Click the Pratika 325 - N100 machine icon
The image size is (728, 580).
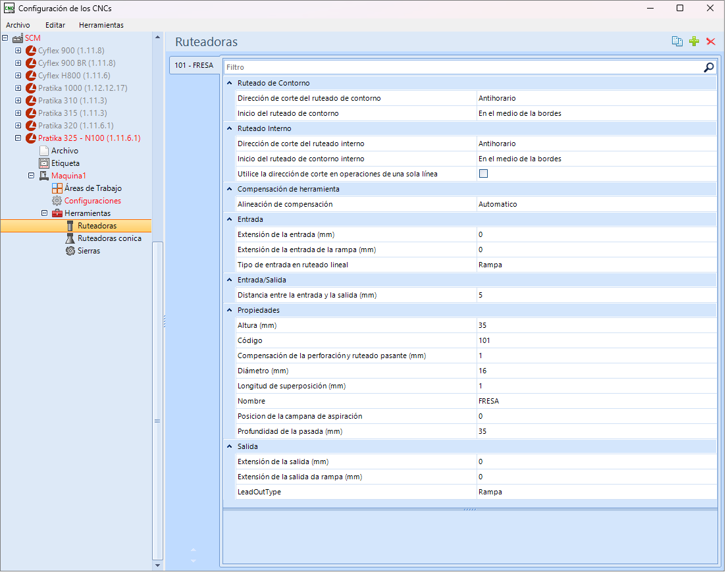31,138
